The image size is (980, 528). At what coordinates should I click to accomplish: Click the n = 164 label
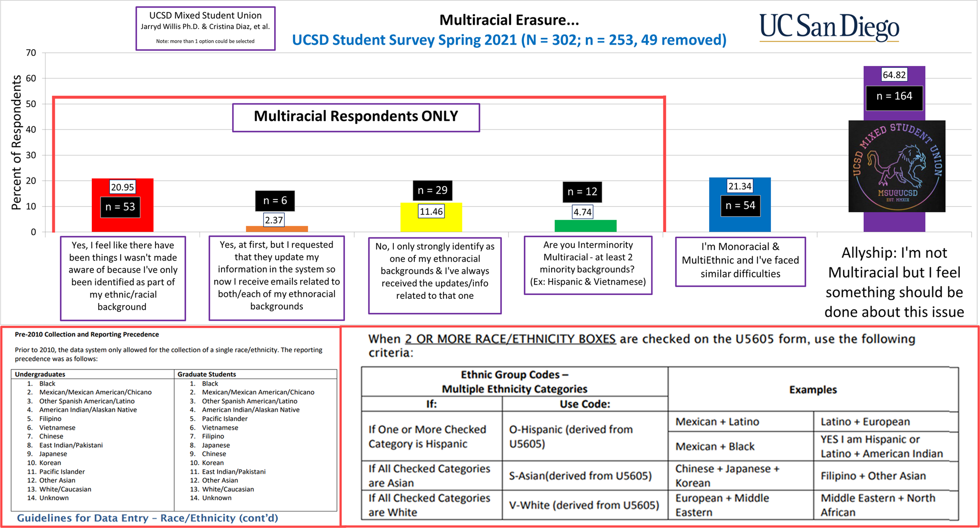tap(894, 96)
